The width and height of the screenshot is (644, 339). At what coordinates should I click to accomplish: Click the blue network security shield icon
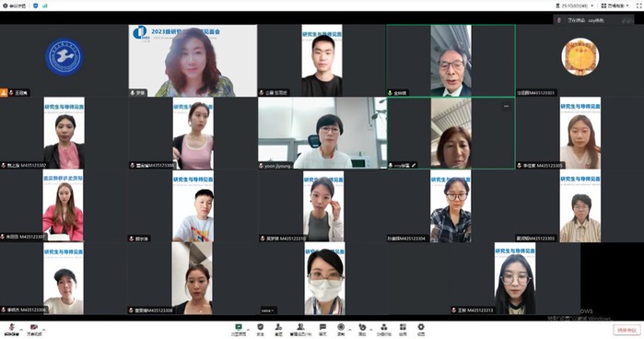tap(35, 6)
